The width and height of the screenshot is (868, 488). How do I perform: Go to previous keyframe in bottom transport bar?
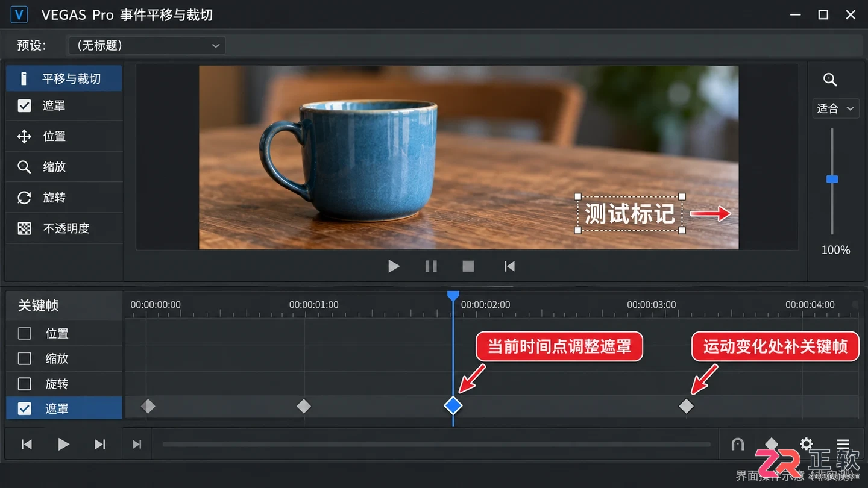click(27, 445)
